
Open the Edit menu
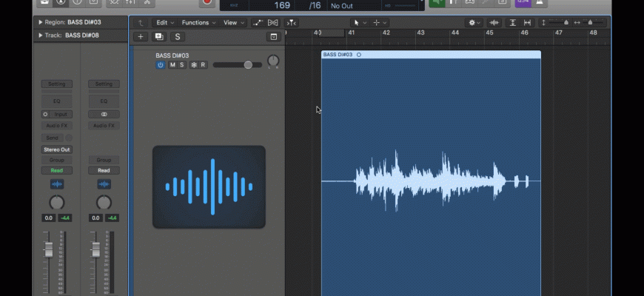click(x=165, y=23)
